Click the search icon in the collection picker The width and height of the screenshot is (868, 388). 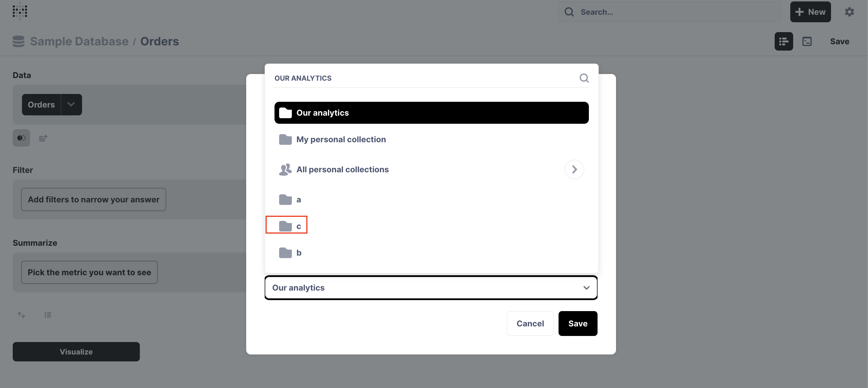pos(584,78)
